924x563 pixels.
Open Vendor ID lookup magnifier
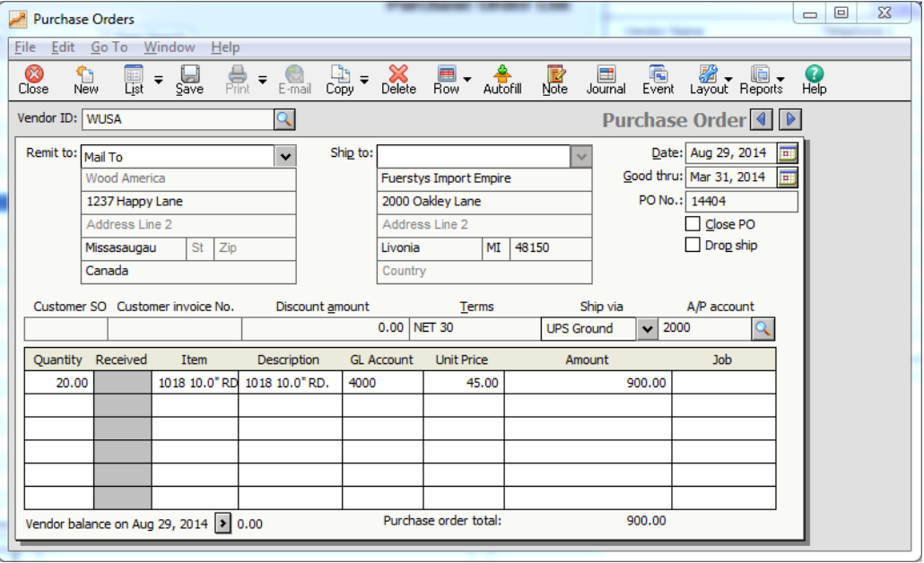[x=284, y=119]
